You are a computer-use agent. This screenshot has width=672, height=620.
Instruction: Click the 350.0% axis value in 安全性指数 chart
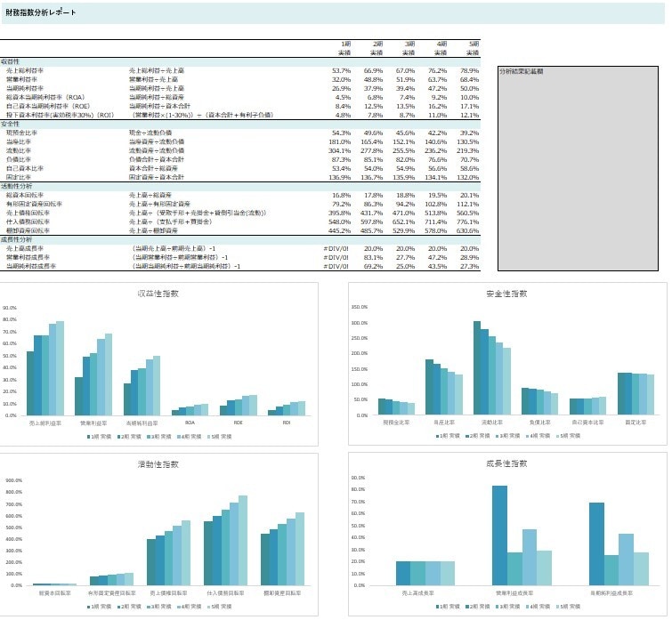coord(360,307)
